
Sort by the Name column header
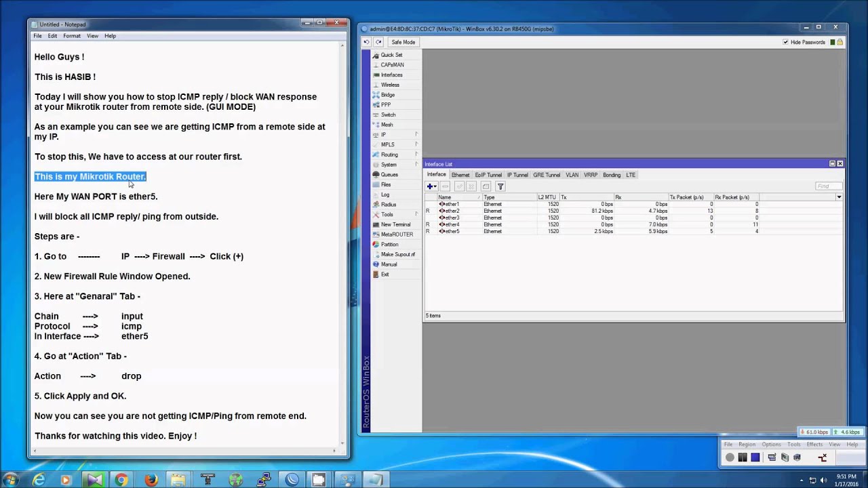pos(459,197)
